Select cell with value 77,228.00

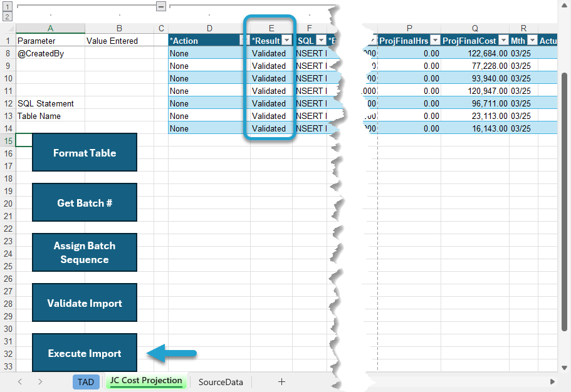click(475, 66)
